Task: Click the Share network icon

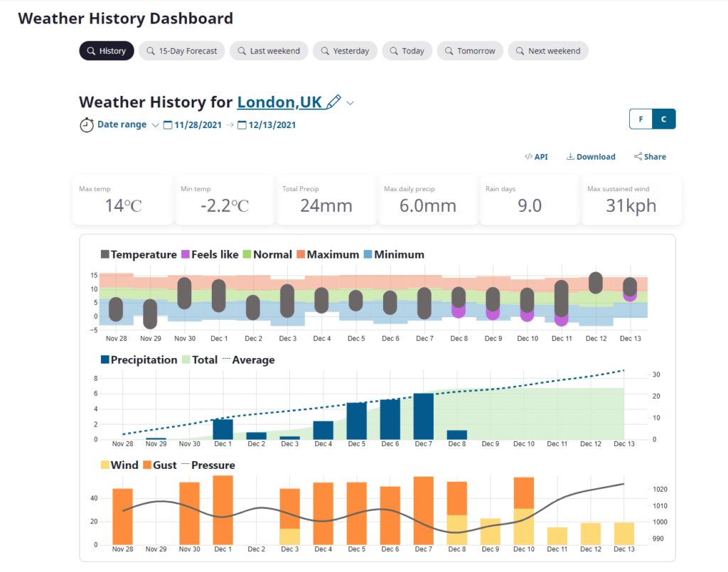Action: tap(638, 156)
